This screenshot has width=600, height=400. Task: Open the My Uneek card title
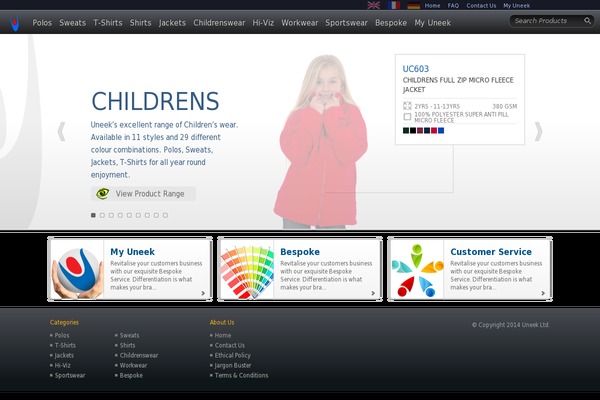click(x=132, y=252)
